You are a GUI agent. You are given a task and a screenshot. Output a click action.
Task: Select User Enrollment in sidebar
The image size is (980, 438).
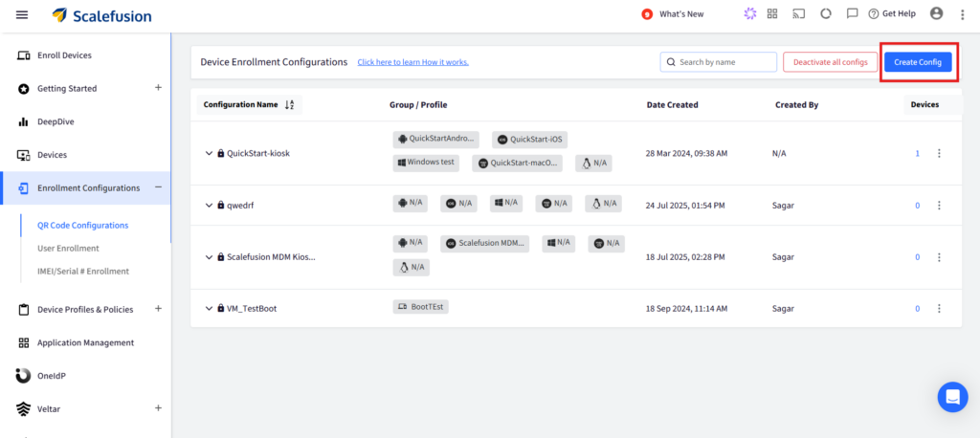point(61,249)
